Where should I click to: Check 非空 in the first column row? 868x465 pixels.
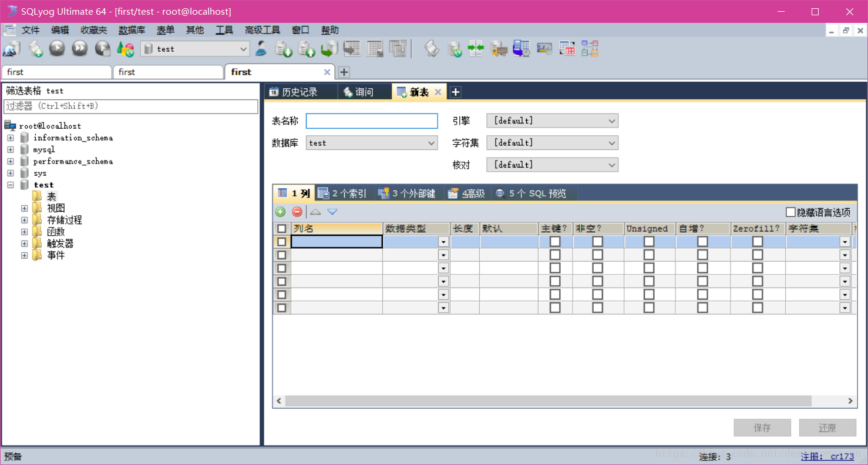[597, 242]
